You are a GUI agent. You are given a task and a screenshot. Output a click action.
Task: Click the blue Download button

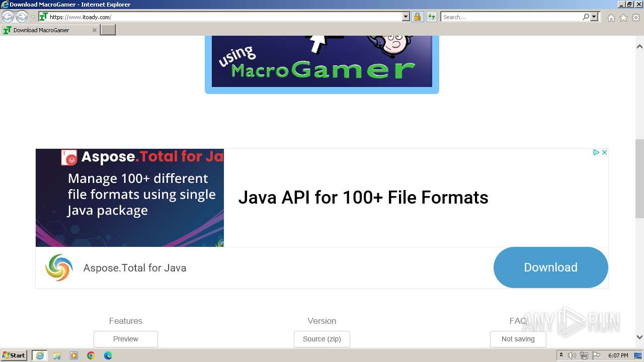tap(550, 267)
